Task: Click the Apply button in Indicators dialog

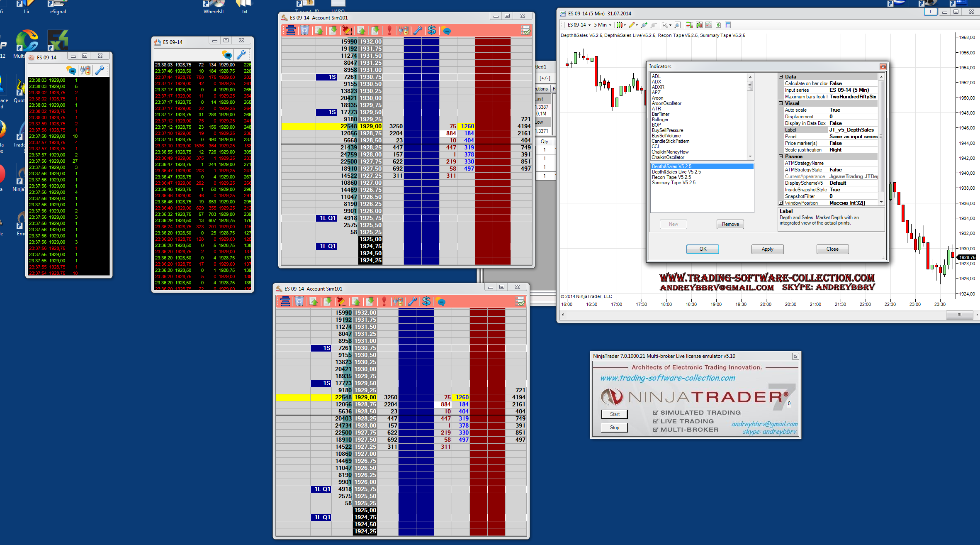Action: point(767,249)
